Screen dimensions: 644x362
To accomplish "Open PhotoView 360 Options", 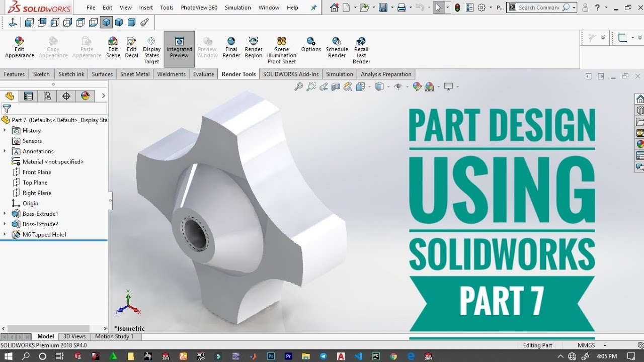I will click(x=311, y=45).
